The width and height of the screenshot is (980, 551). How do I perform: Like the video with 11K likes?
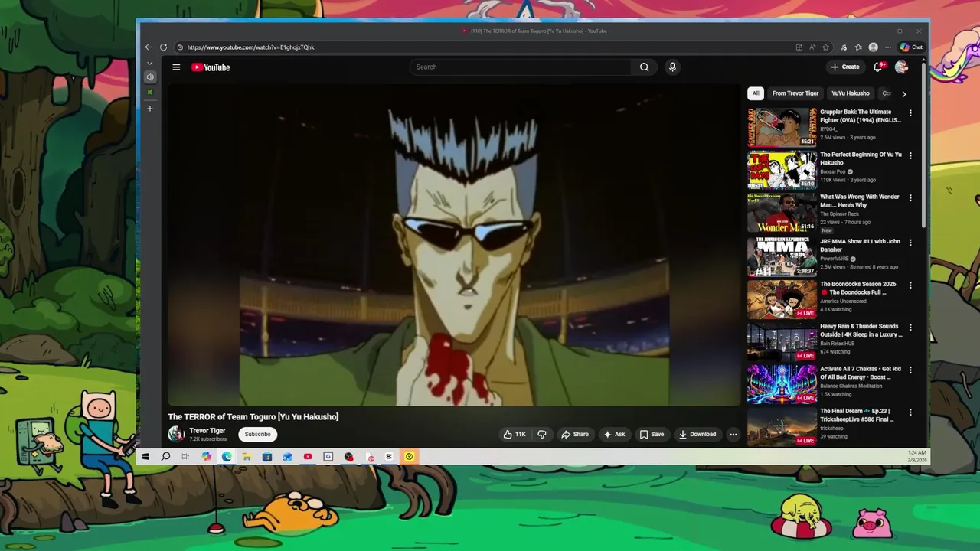(514, 435)
